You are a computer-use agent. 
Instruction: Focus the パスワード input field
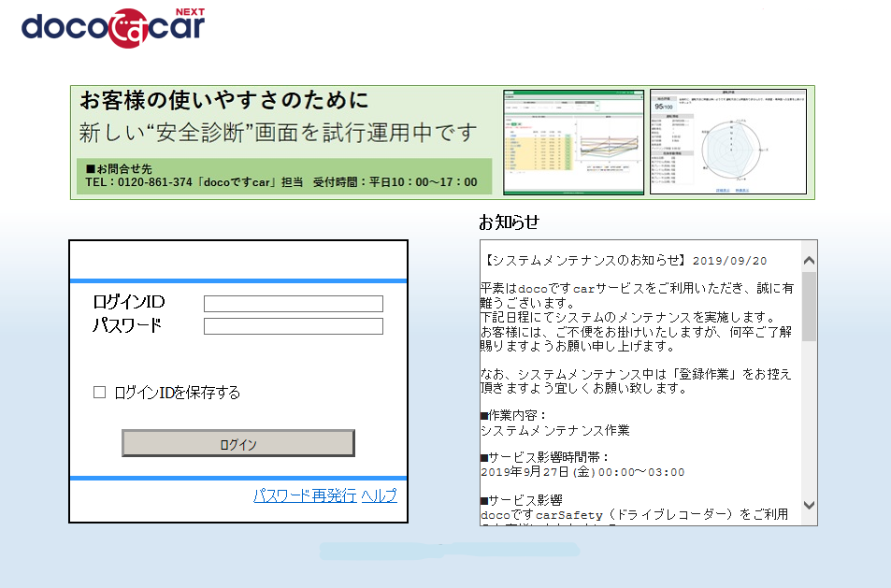294,326
